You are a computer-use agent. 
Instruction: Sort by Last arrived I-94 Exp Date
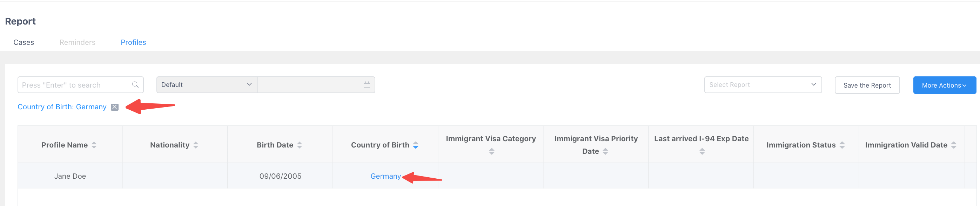click(702, 151)
